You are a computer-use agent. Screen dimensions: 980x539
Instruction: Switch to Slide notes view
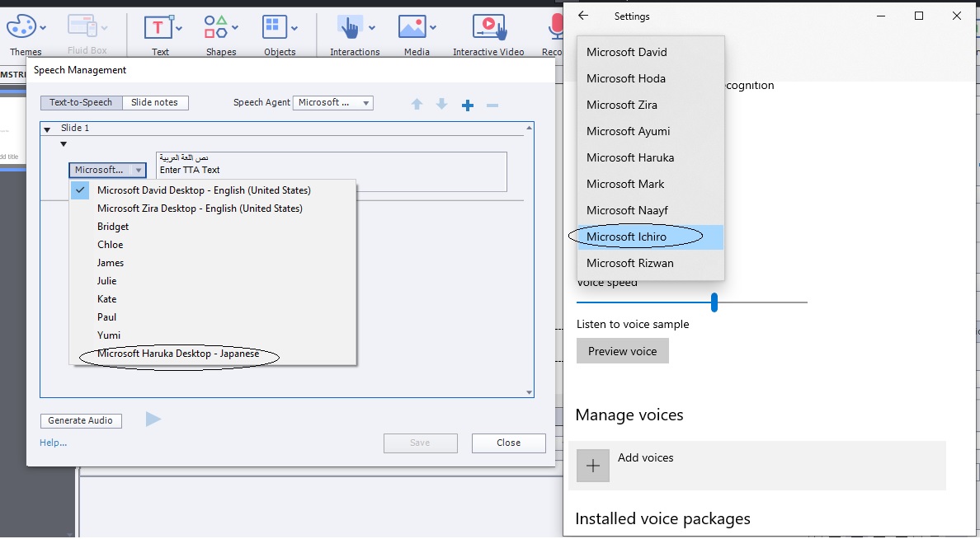155,102
